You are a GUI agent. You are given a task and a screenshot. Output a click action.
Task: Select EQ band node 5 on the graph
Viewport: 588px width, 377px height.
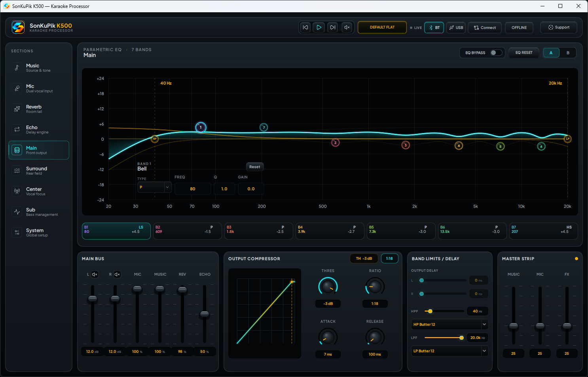(x=501, y=147)
